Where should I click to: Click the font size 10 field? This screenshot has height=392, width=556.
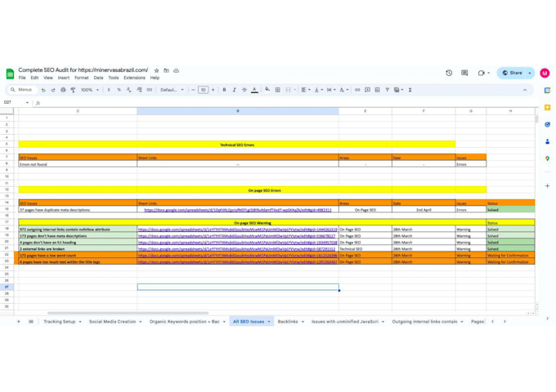click(x=203, y=90)
